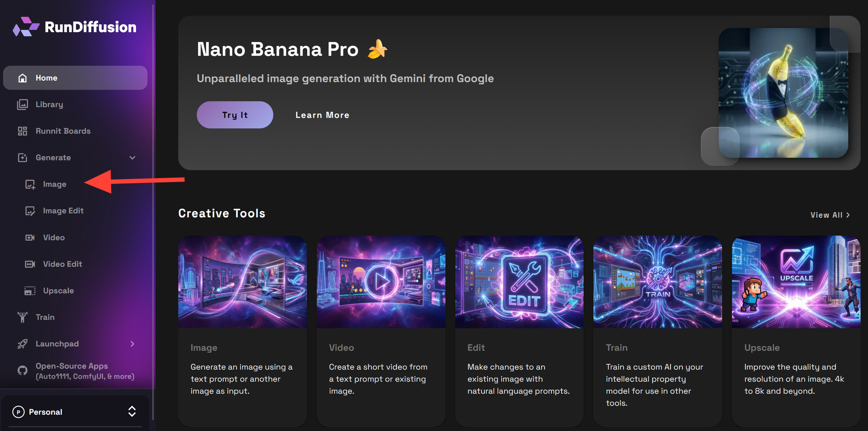Open the Train creative tool thumbnail
The width and height of the screenshot is (868, 431).
[x=658, y=282]
